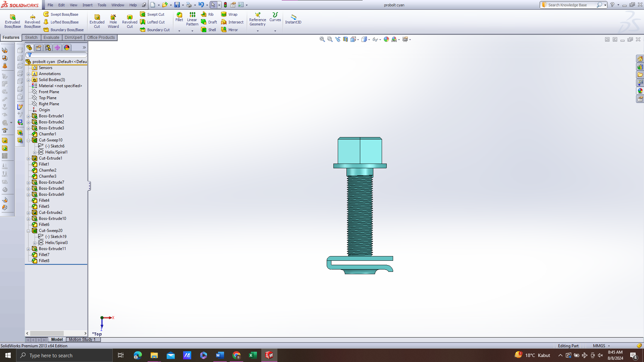Collapse the Cut-Sweep10 feature node
This screenshot has width=644, height=362.
pos(29,140)
